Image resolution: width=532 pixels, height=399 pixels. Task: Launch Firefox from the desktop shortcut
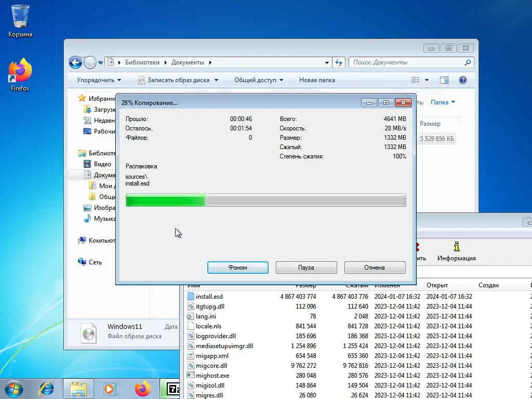[20, 75]
